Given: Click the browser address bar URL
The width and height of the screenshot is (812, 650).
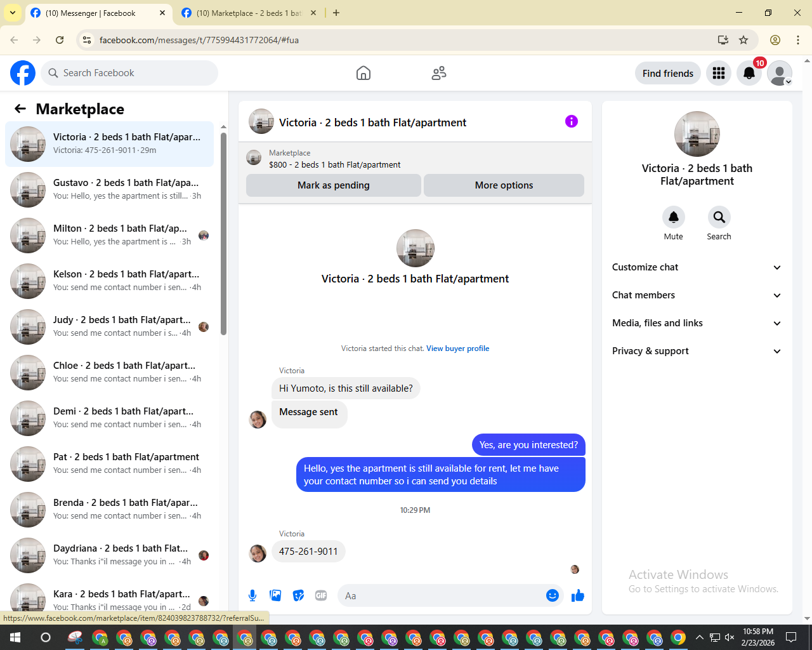Looking at the screenshot, I should point(199,40).
